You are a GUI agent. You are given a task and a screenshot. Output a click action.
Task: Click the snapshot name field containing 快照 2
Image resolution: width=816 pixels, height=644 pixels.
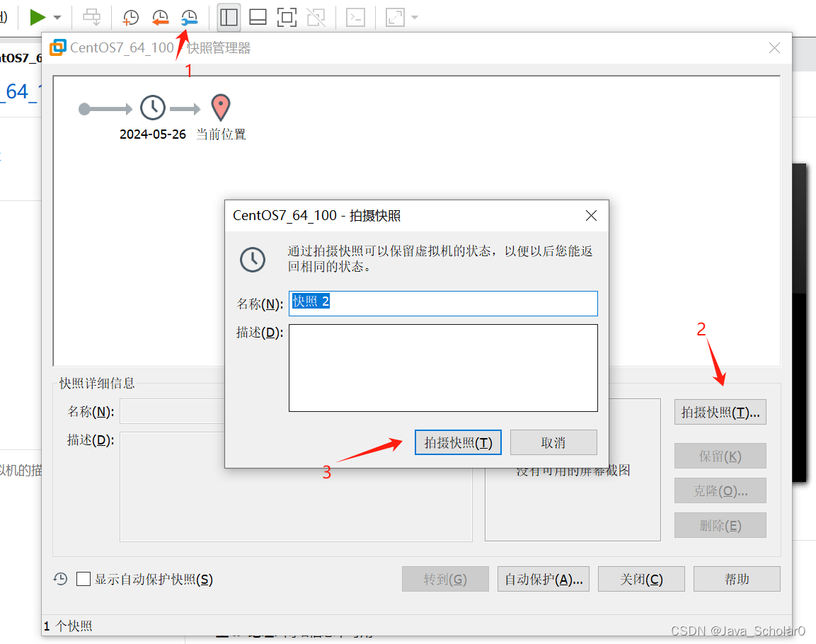coord(443,304)
